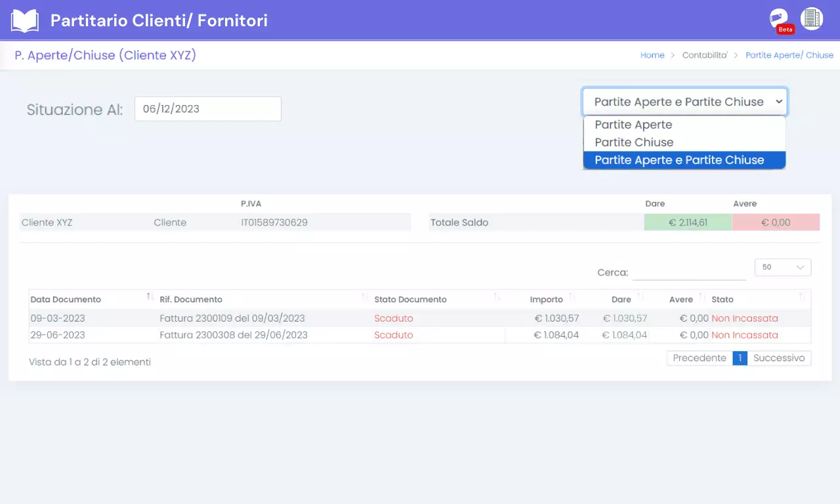
Task: Click page 1 pagination button
Action: coord(740,358)
